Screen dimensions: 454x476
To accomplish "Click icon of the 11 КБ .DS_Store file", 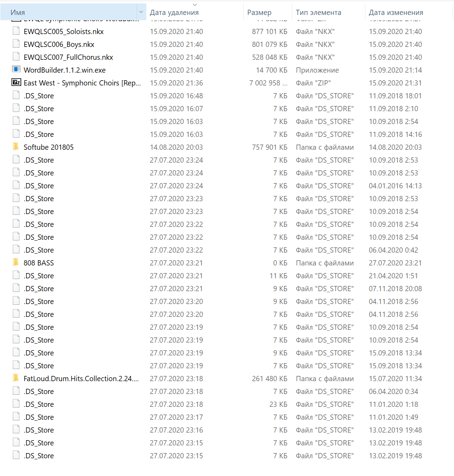I will pyautogui.click(x=16, y=276).
